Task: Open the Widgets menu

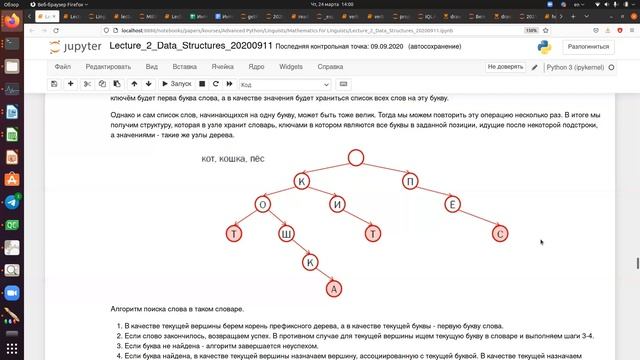Action: (x=291, y=67)
